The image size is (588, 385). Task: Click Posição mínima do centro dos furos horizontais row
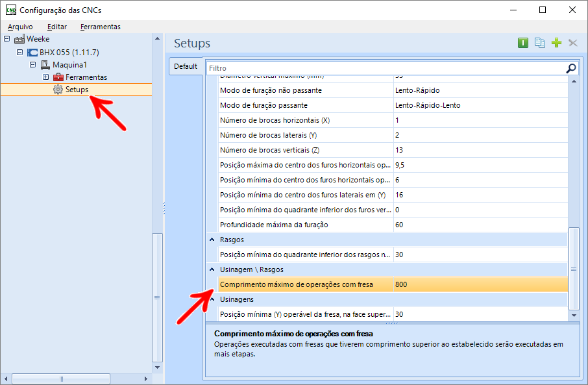coord(393,180)
